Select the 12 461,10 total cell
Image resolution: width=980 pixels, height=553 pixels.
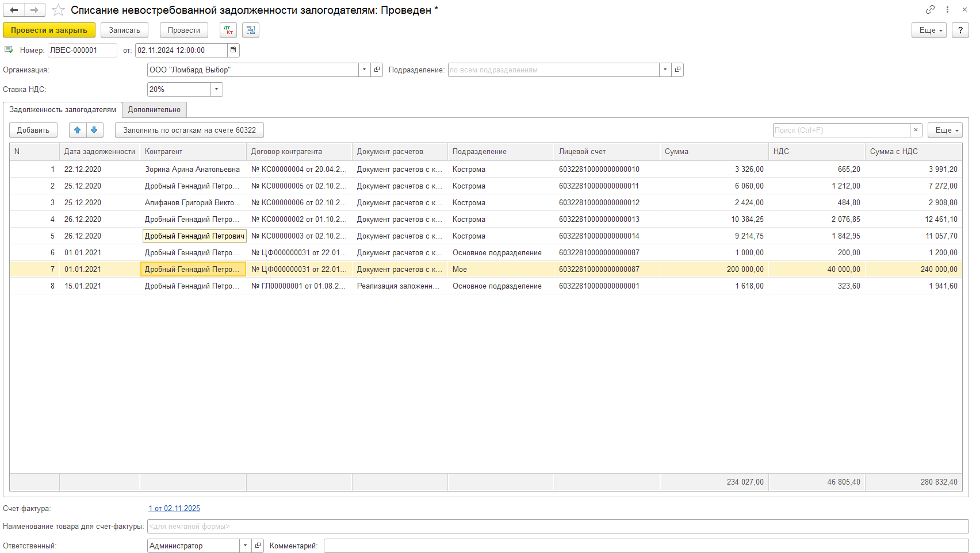click(914, 219)
